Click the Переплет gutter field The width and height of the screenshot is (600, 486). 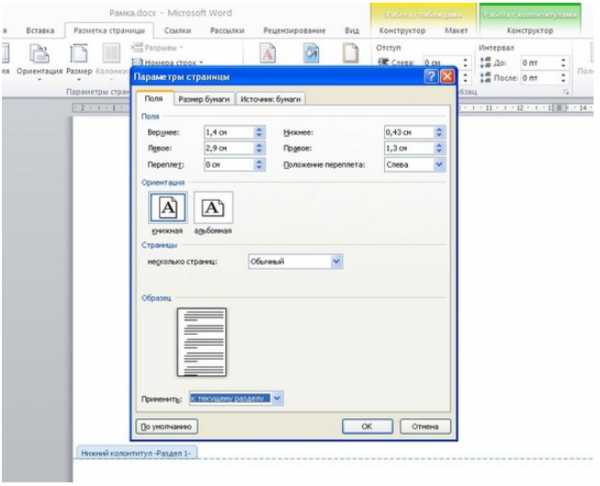pos(229,165)
